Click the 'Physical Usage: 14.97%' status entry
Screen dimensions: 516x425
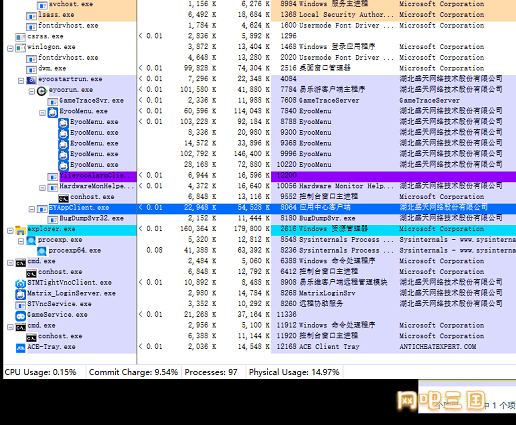(x=294, y=372)
